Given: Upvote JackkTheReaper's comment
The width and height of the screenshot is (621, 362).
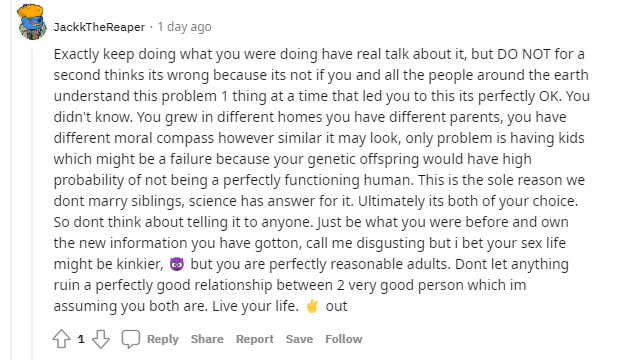Looking at the screenshot, I should coord(61,339).
